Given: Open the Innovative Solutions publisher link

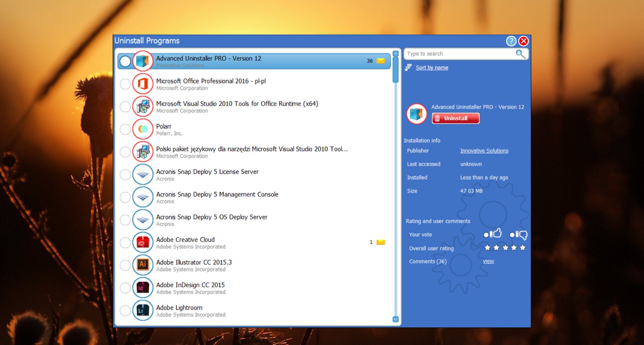Looking at the screenshot, I should (x=484, y=151).
